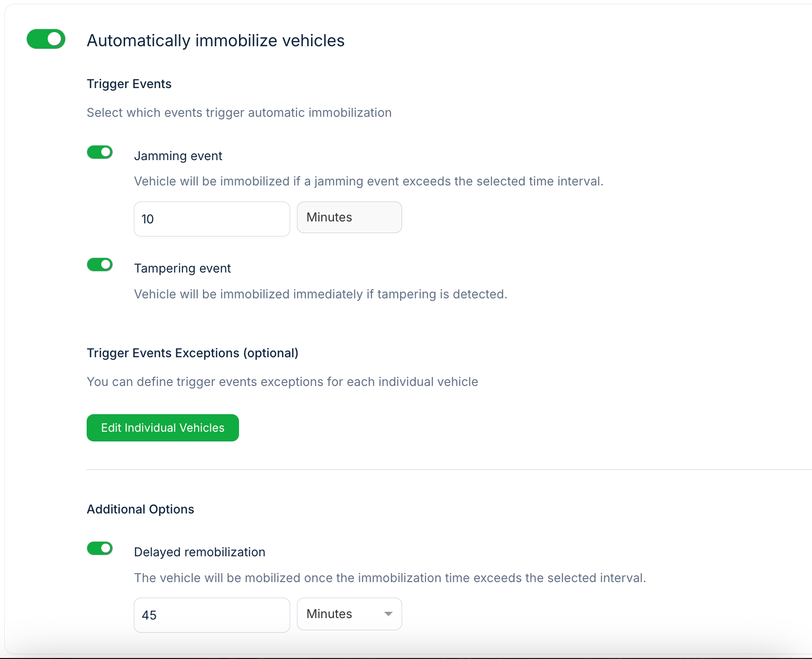Click the jamming interval field showing 10

click(212, 219)
